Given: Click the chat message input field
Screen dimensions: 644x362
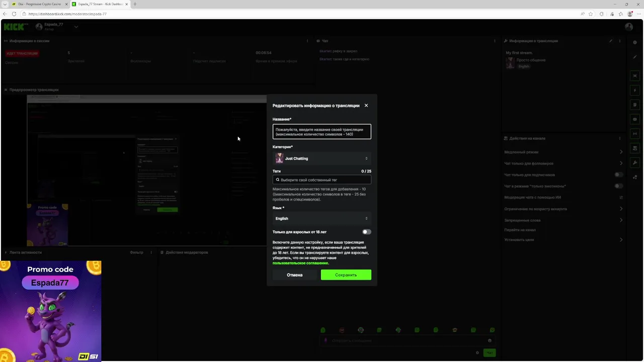Looking at the screenshot, I should [408, 341].
